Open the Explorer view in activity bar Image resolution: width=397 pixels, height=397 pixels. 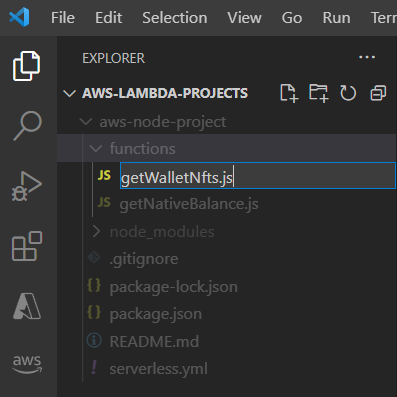point(27,66)
